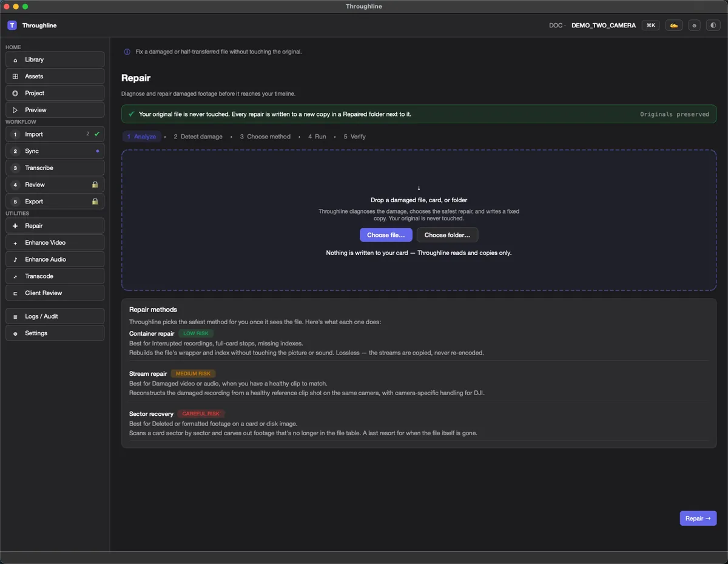This screenshot has width=728, height=564.
Task: Click the CAREFUL RISK badge
Action: (x=201, y=413)
